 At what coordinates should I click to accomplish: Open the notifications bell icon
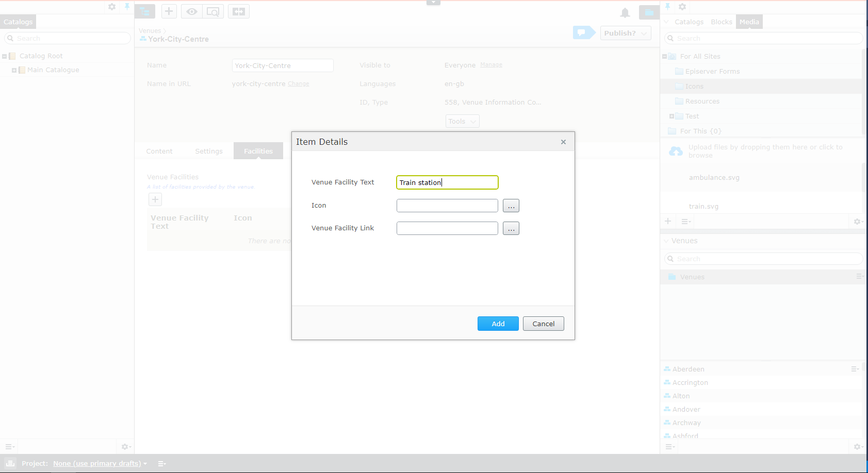click(x=625, y=13)
